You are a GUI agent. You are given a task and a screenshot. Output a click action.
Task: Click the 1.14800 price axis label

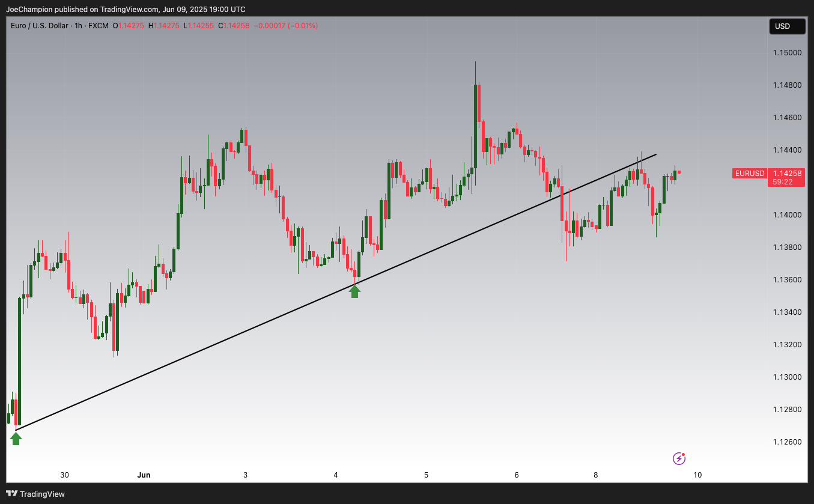pos(786,85)
